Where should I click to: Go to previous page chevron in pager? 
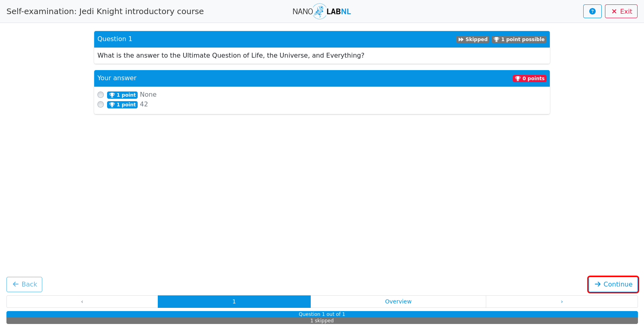[82, 301]
